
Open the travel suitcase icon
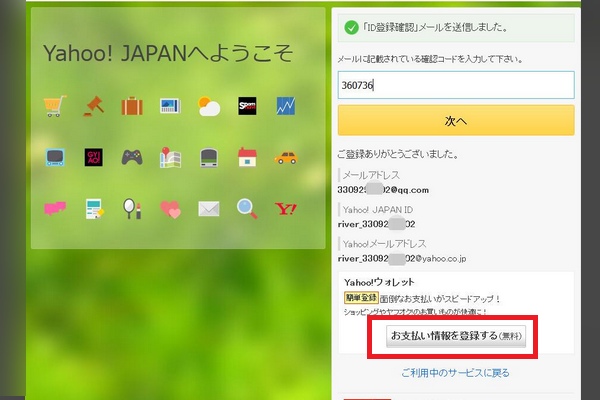[x=132, y=105]
